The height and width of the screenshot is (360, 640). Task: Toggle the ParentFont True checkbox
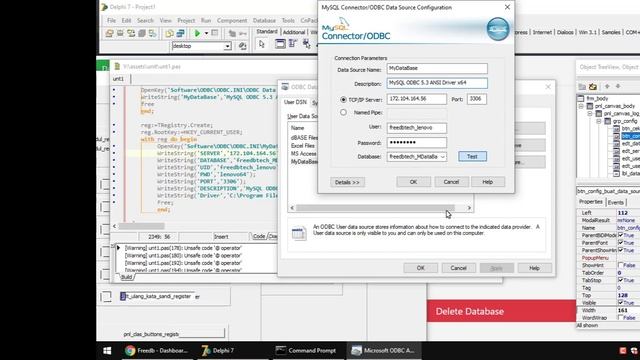point(620,243)
